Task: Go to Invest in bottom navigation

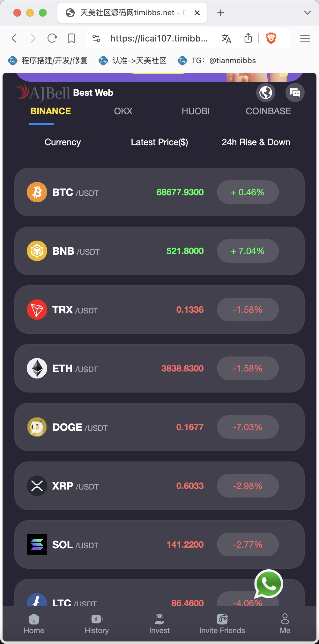Action: click(159, 624)
